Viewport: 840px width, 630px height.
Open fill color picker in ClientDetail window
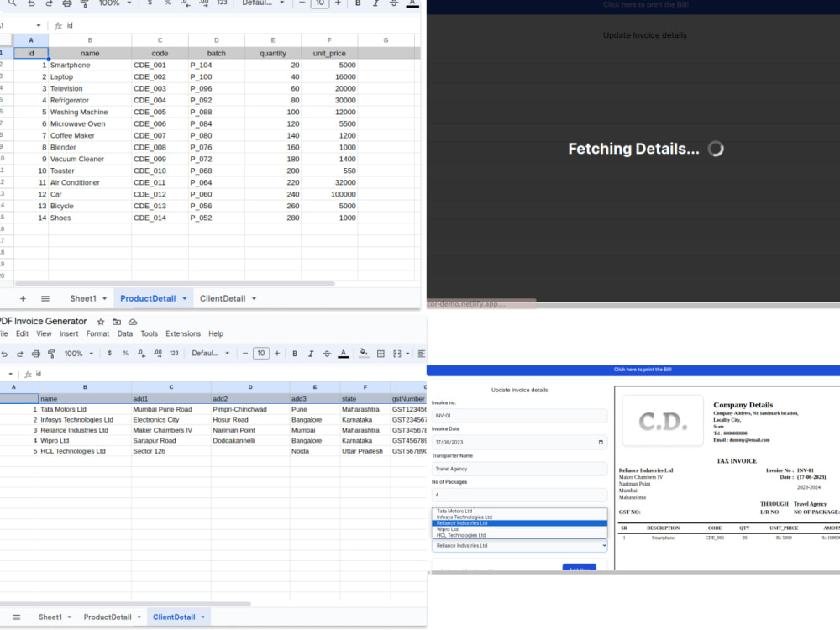tap(364, 353)
